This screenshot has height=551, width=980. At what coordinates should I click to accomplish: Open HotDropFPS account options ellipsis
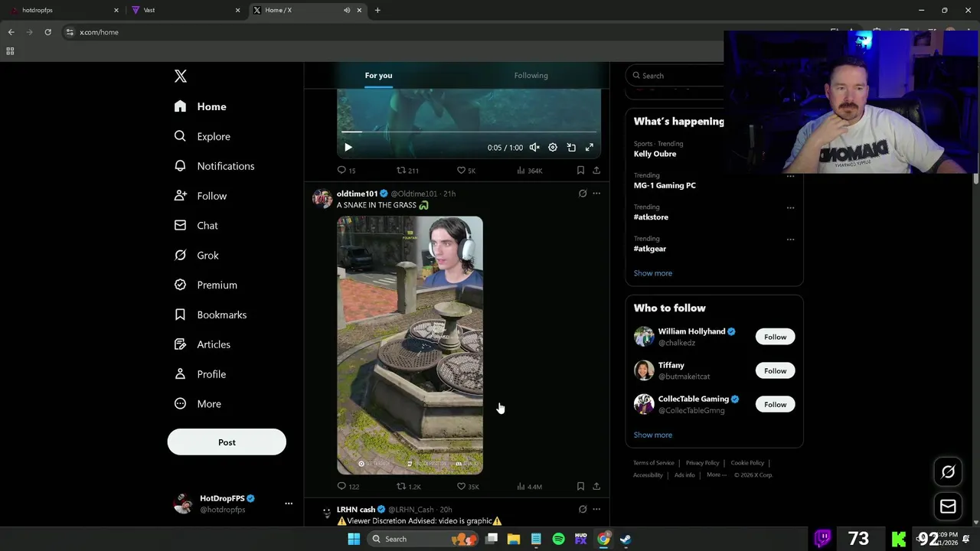[289, 504]
